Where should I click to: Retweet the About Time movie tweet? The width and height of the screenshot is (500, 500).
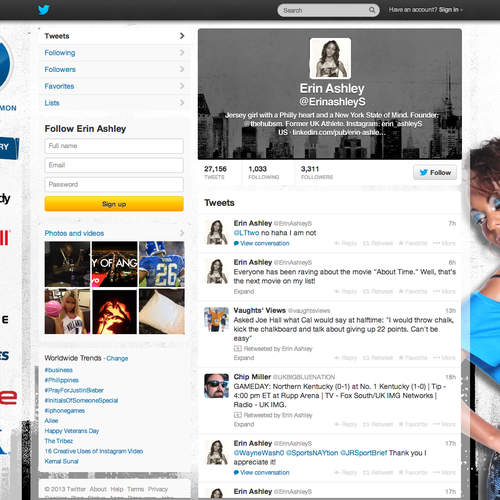coord(378,292)
